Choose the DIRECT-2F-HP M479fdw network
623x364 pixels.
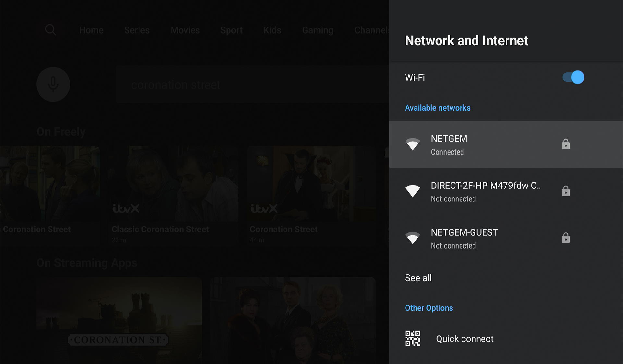506,191
